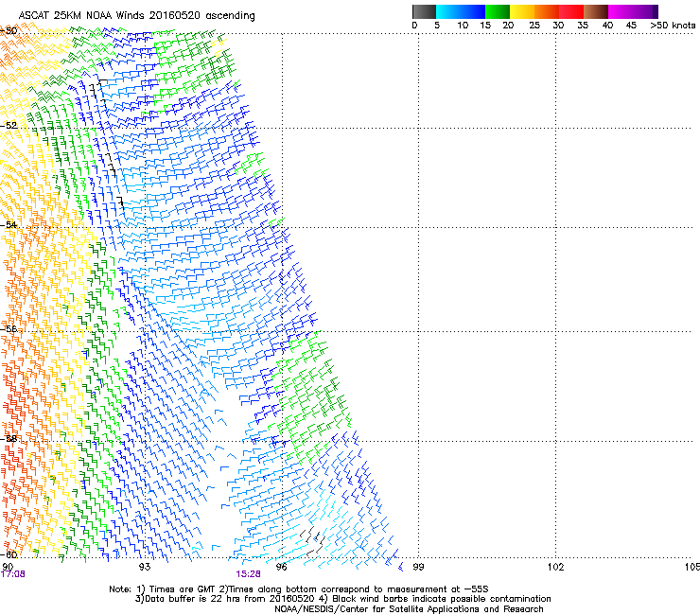
Task: Click the 'NOAA/NESDIS/Center for Satellite Applications' credit line
Action: tap(409, 609)
